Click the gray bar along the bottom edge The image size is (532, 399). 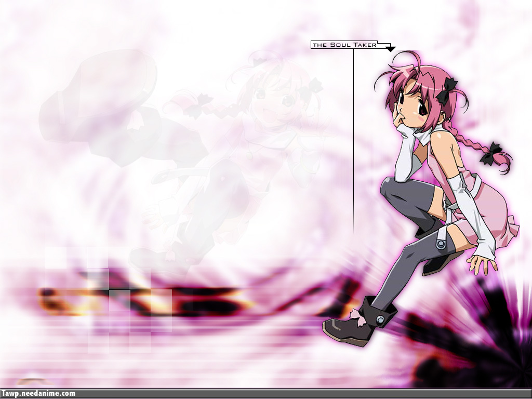301,393
